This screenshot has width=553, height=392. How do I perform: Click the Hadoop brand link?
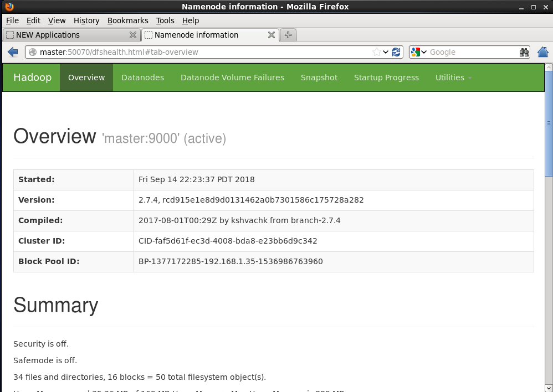(33, 78)
